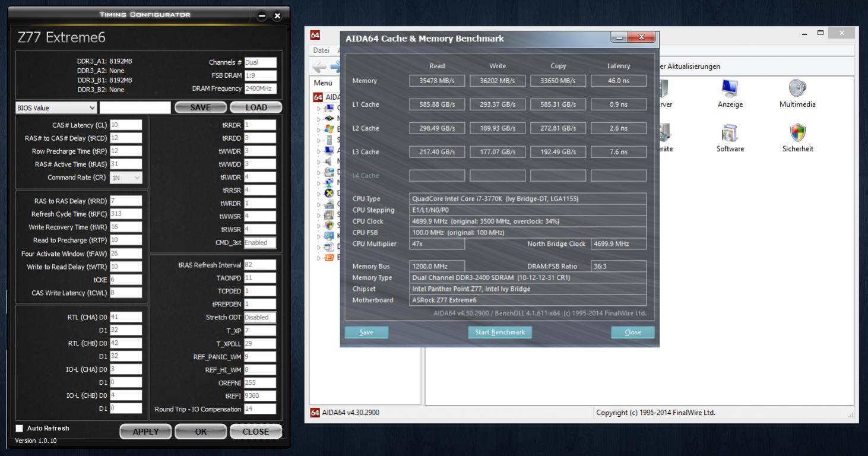The height and width of the screenshot is (456, 868).
Task: Click Save in the benchmark dialog
Action: click(366, 332)
